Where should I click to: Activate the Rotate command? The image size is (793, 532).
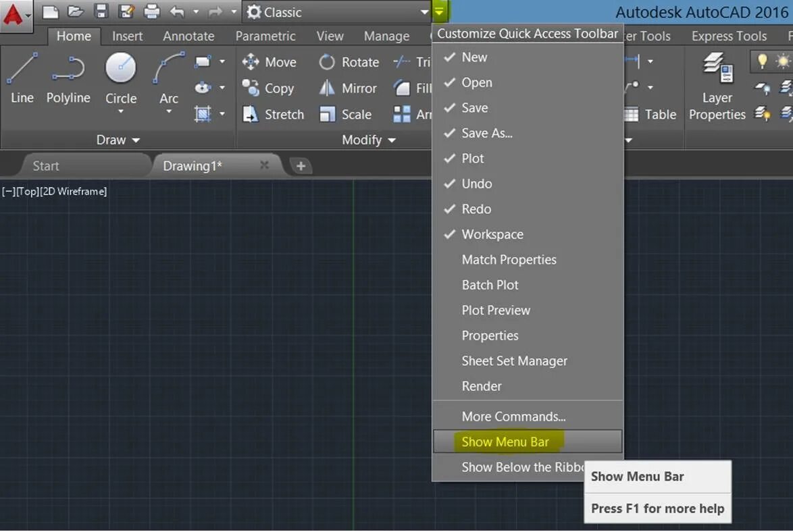point(349,62)
